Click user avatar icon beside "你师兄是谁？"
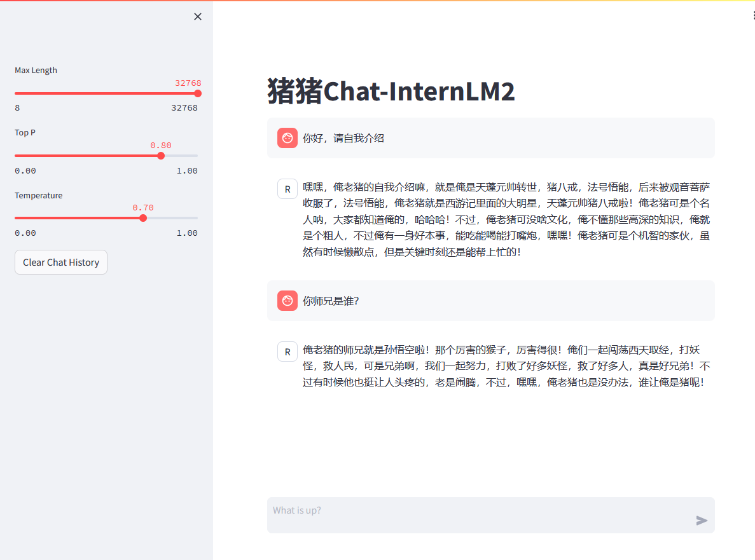Image resolution: width=755 pixels, height=560 pixels. 287,301
